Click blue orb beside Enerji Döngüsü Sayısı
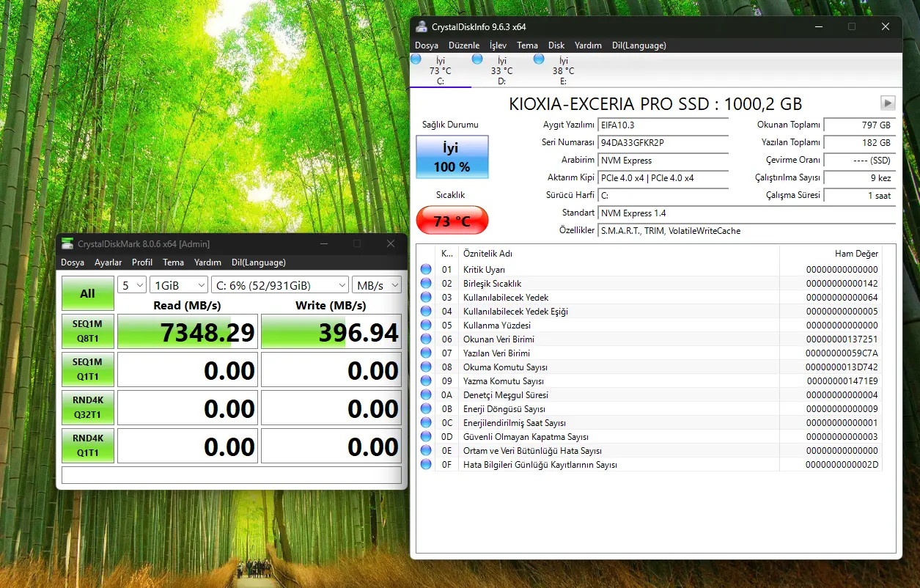920x588 pixels. 426,408
